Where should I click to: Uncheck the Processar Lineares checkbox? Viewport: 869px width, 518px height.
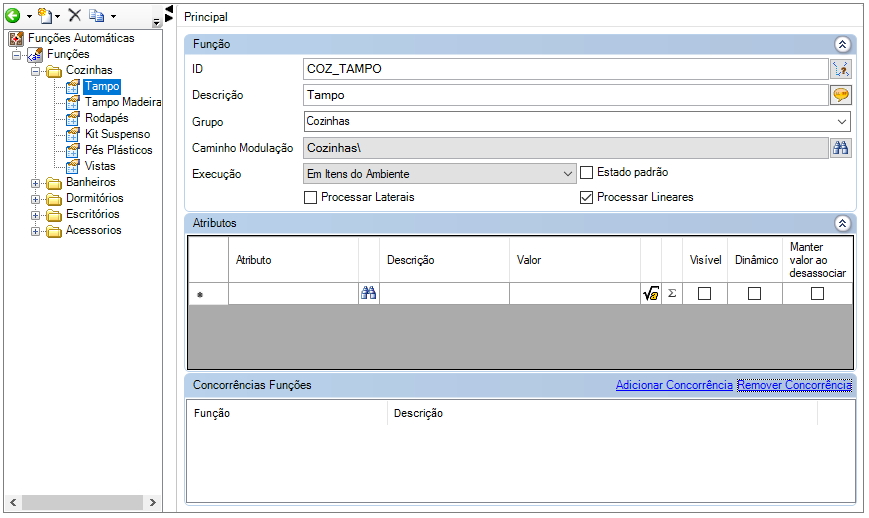coord(586,198)
